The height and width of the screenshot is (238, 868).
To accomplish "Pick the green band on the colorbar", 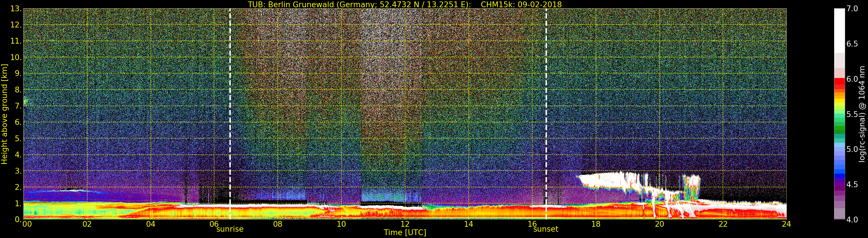I will click(839, 129).
